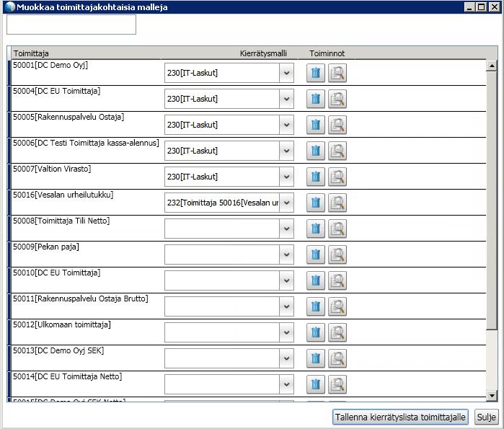The width and height of the screenshot is (504, 429).
Task: Click trash icon for 50013 DC Demo Oyj SEK
Action: tap(316, 358)
